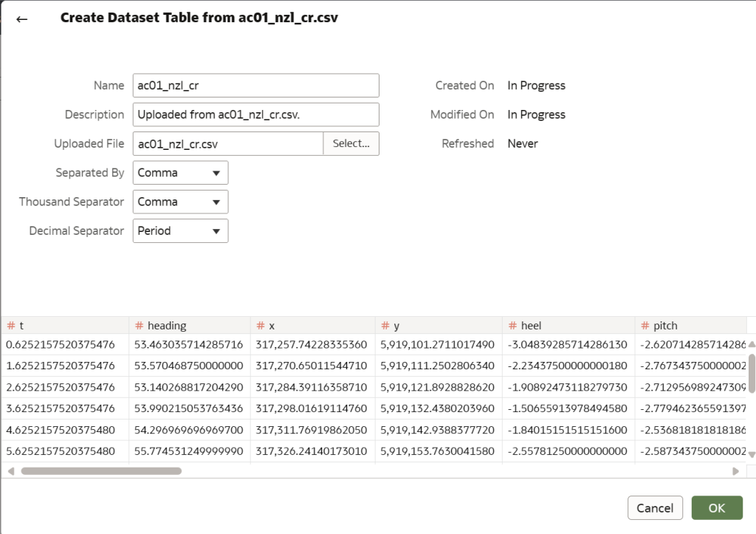Click the # type icon on column t
Viewport: 756px width, 534px height.
pyautogui.click(x=11, y=326)
